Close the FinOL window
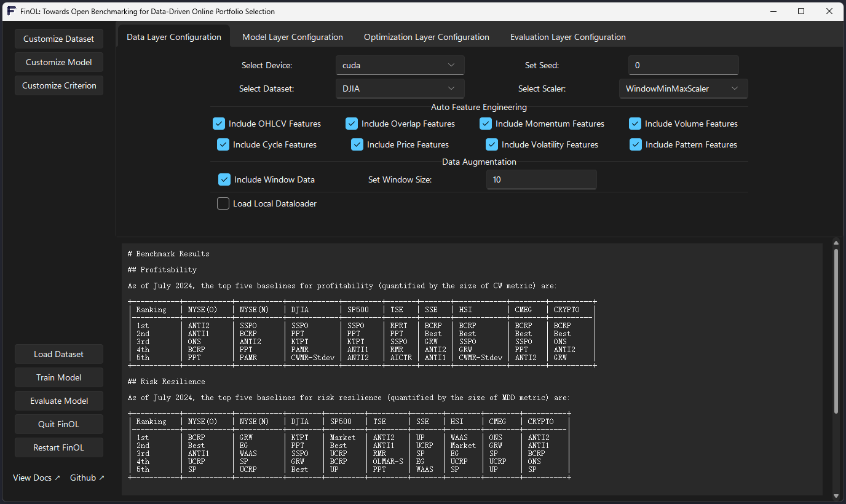This screenshot has width=846, height=504. coord(829,11)
